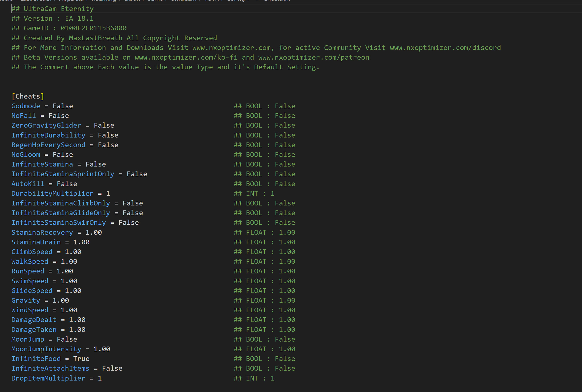Image resolution: width=582 pixels, height=392 pixels.
Task: Click the [Cheats] section header
Action: (x=28, y=96)
